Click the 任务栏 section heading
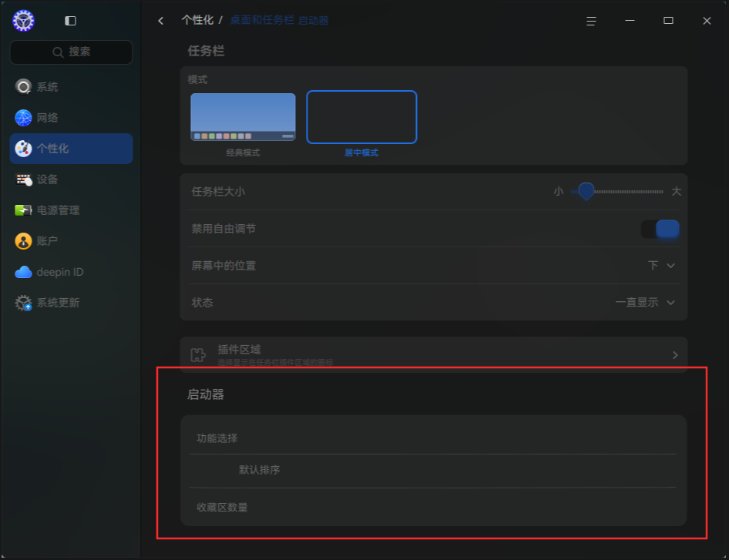 (206, 51)
